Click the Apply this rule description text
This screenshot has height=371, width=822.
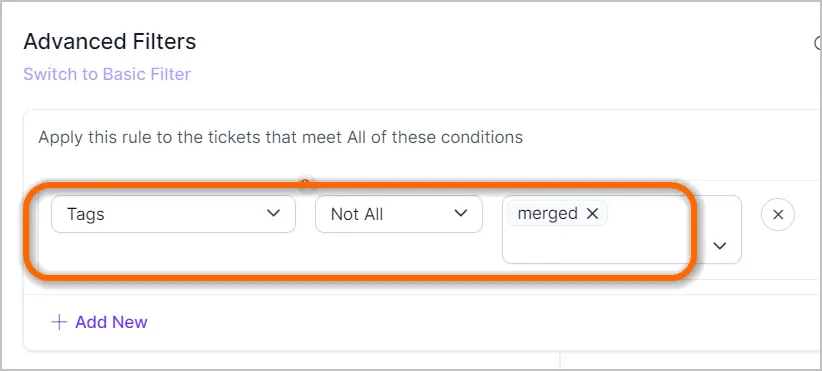(280, 137)
